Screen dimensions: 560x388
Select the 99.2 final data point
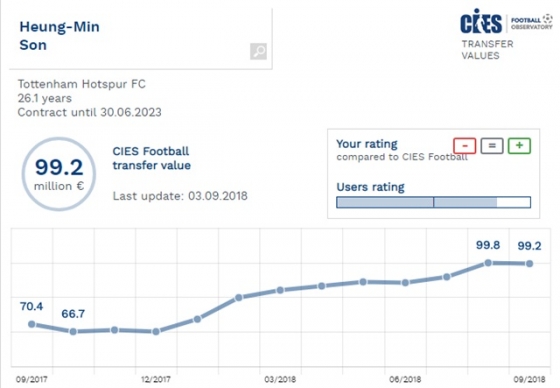pyautogui.click(x=529, y=264)
